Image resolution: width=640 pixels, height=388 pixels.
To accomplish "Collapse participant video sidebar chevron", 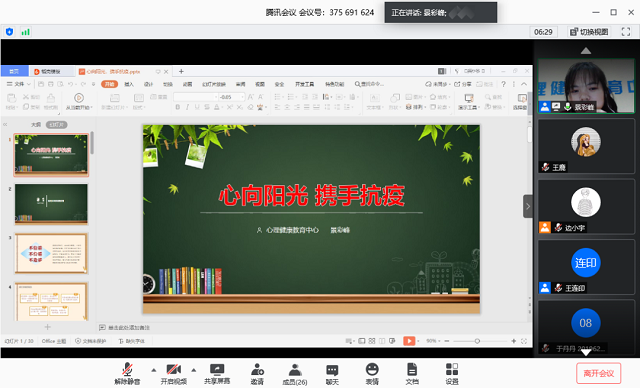I will (528, 206).
